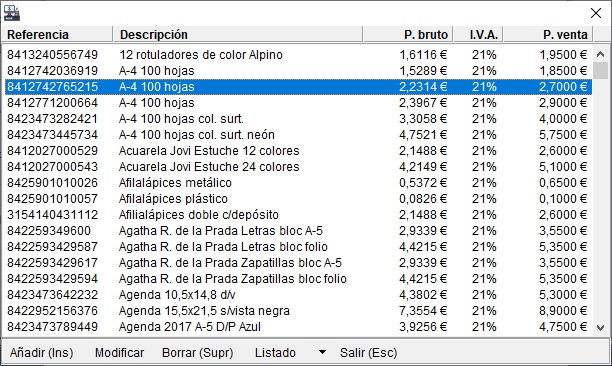Screen dimensions: 612x366
Task: Select Agatha R. de la Prada Letras bloc A-5
Action: tap(299, 231)
